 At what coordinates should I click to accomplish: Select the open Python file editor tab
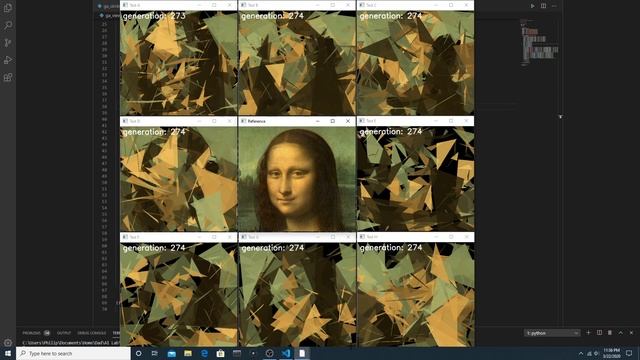[109, 6]
